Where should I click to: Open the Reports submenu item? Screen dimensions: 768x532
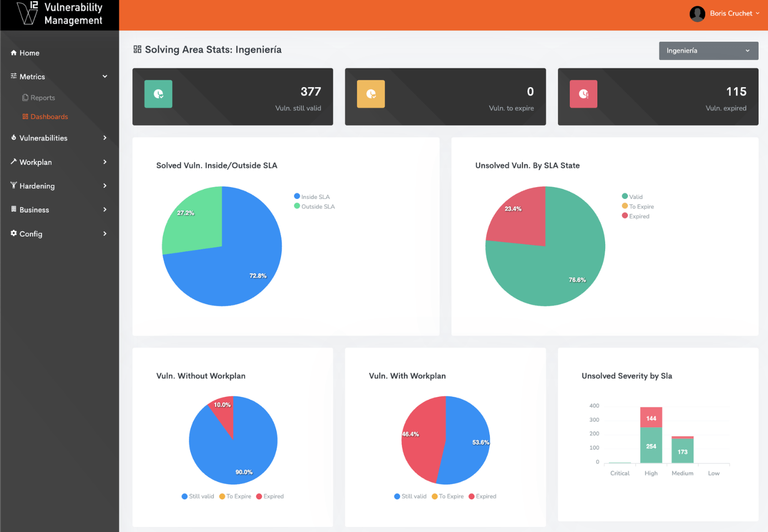tap(43, 98)
